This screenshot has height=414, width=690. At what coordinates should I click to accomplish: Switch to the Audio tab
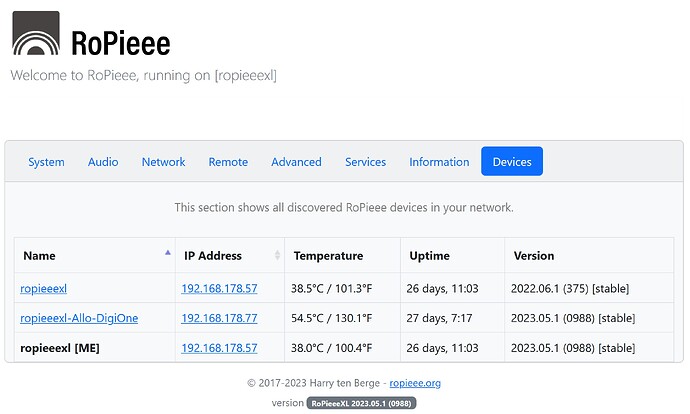point(103,162)
